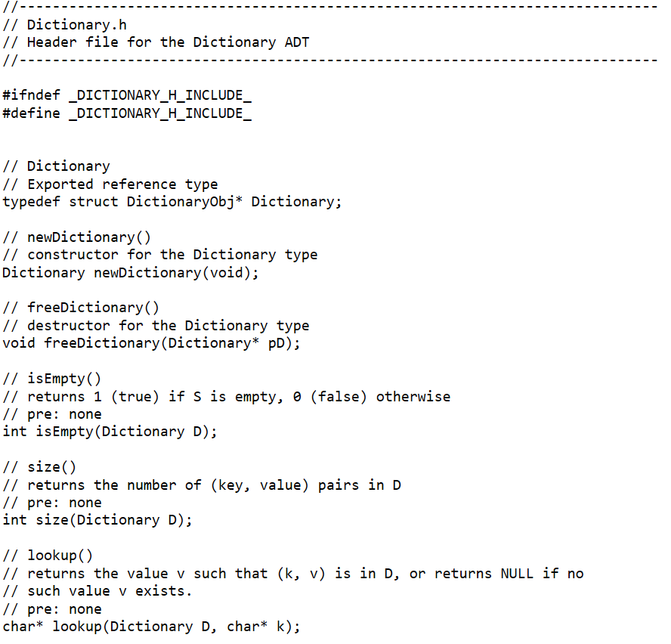671x644 pixels.
Task: Click the char* lookup declaration line
Action: pos(151,627)
